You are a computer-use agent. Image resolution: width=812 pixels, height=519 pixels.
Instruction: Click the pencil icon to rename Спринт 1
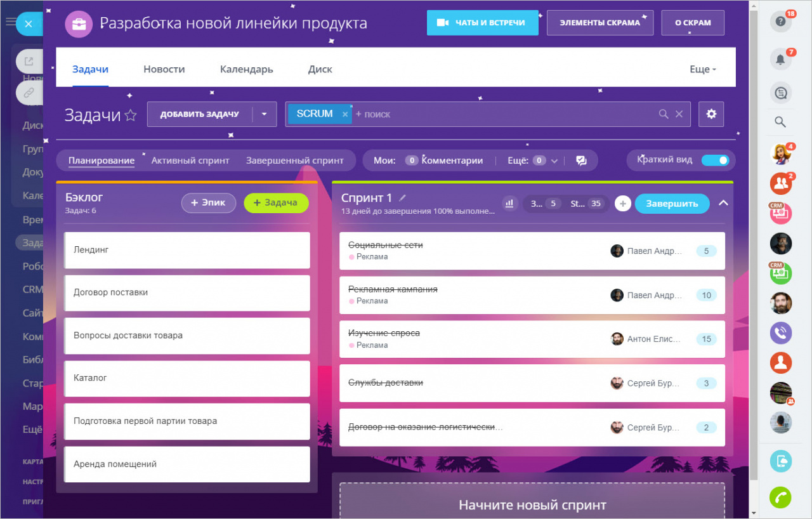coord(402,198)
